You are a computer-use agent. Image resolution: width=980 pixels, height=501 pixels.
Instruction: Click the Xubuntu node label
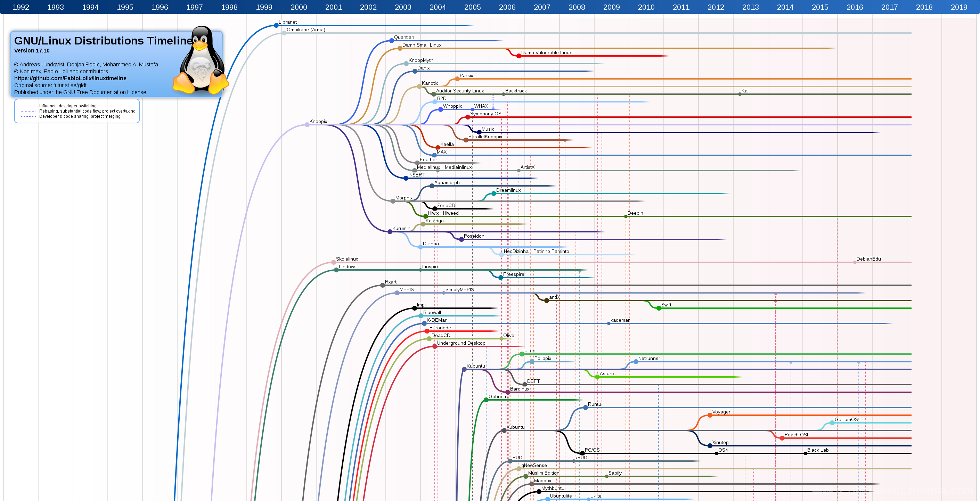[x=515, y=427]
